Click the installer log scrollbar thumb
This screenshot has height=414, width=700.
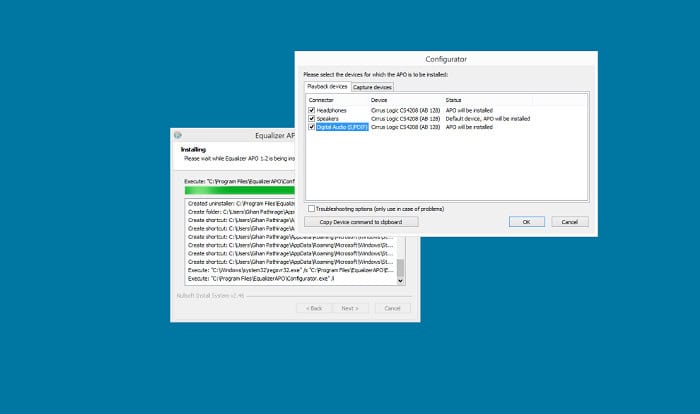pos(400,268)
